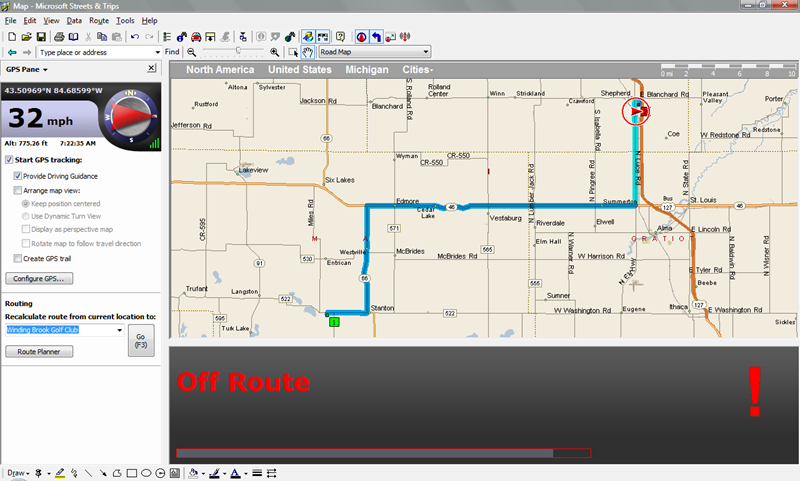
Task: Check Display as perspective map
Action: 26,229
